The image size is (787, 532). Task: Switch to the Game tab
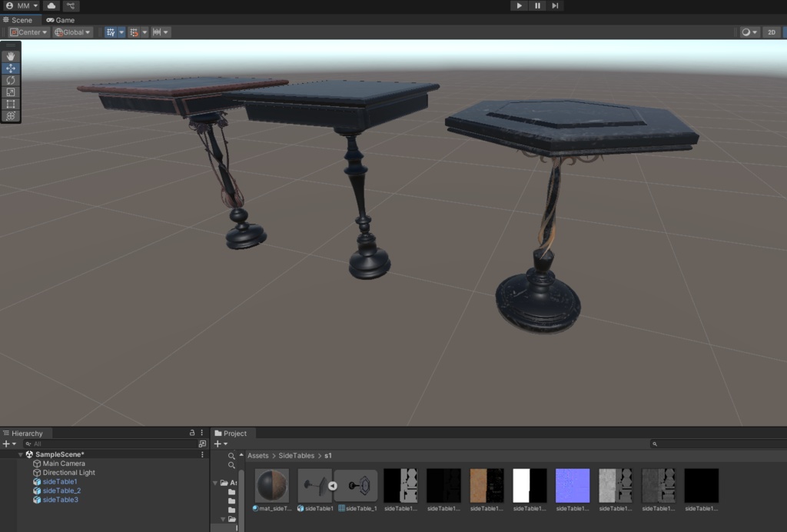pyautogui.click(x=61, y=20)
